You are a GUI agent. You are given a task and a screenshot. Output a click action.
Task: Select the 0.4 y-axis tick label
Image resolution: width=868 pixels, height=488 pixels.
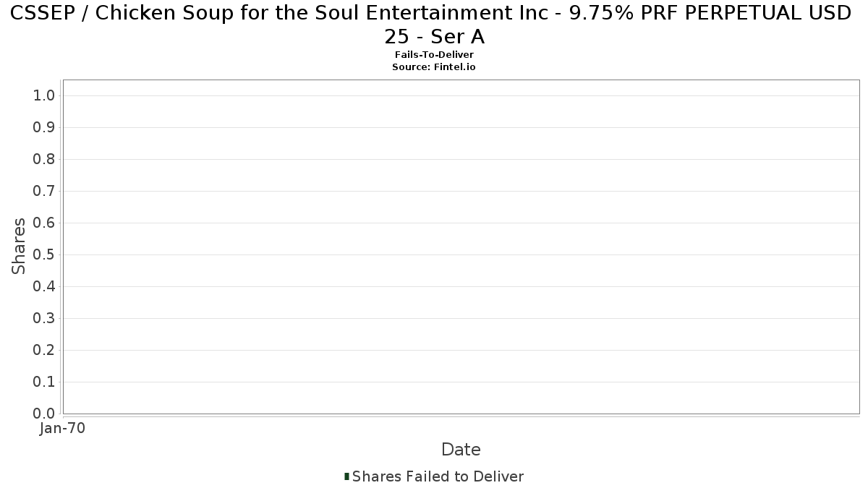pyautogui.click(x=44, y=287)
